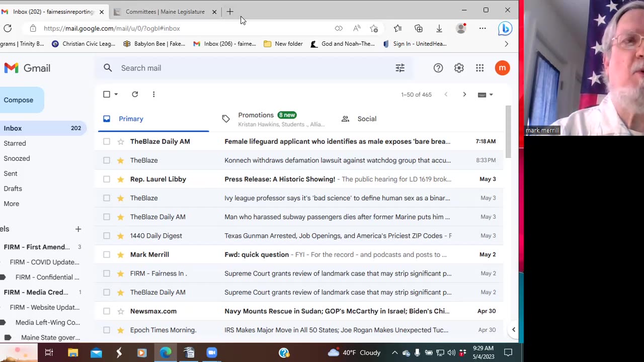Open the weather 40°F Cloudy widget

tap(354, 352)
